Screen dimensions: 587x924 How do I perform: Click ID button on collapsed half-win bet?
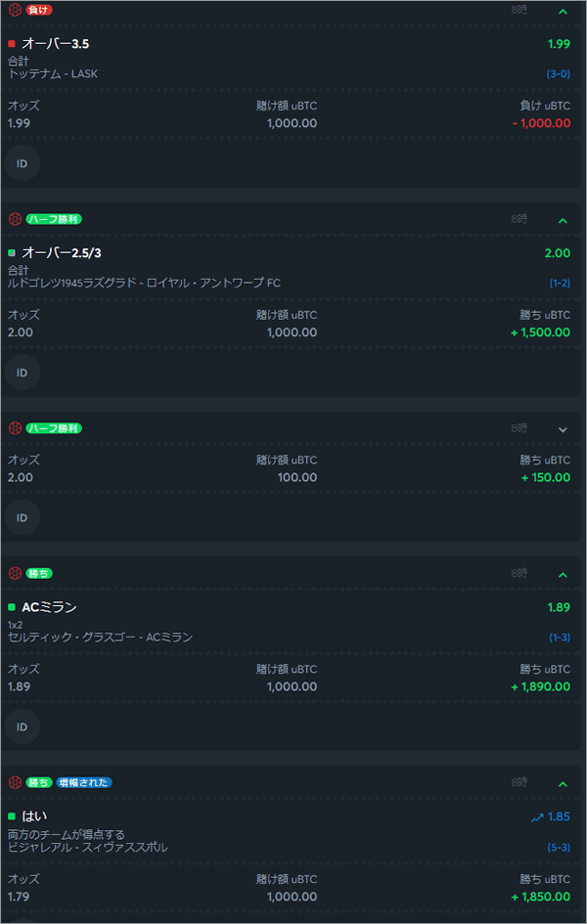pyautogui.click(x=22, y=517)
